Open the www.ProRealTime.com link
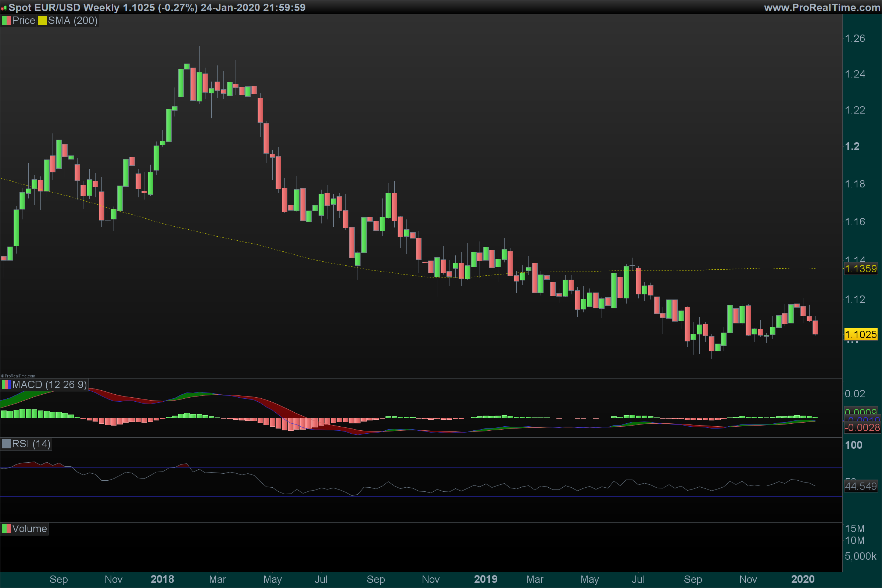Image resolution: width=882 pixels, height=588 pixels. (822, 7)
